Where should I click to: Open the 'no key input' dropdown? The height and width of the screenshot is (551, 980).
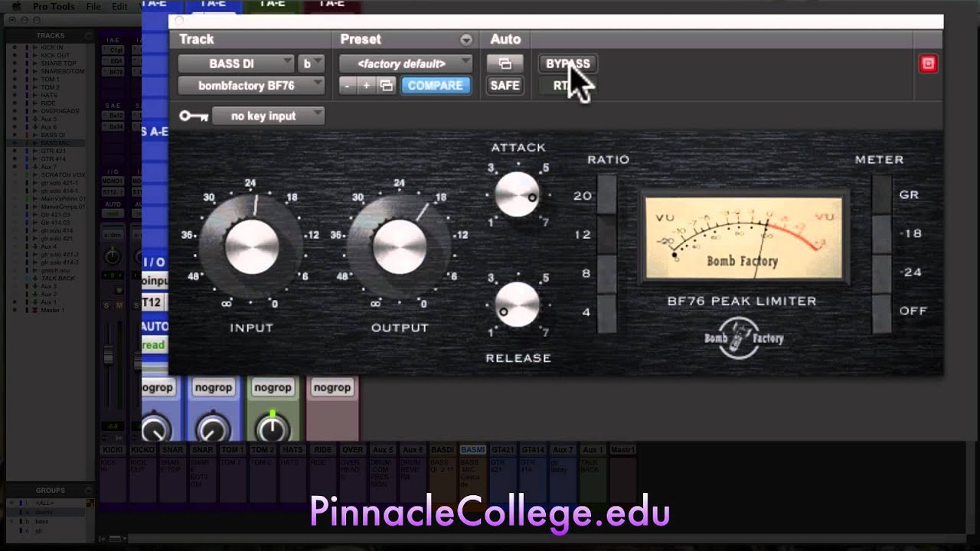pyautogui.click(x=267, y=116)
